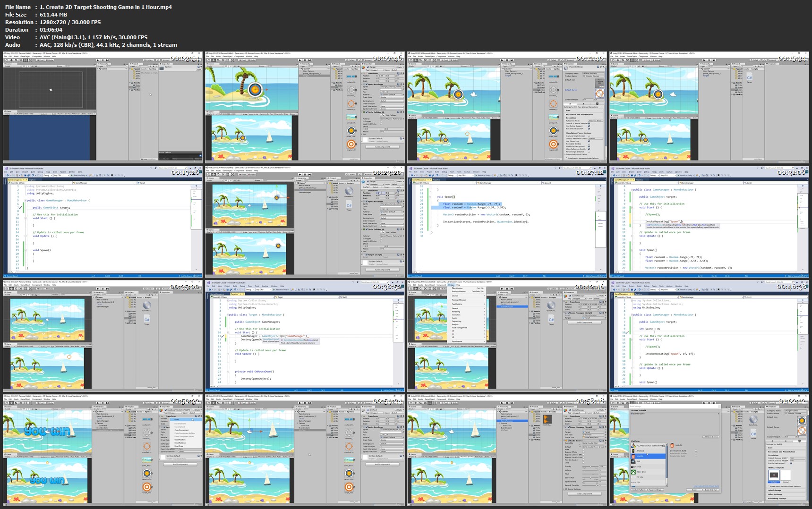This screenshot has width=812, height=509.
Task: Click the duration value '01:06:04'
Action: coord(51,30)
